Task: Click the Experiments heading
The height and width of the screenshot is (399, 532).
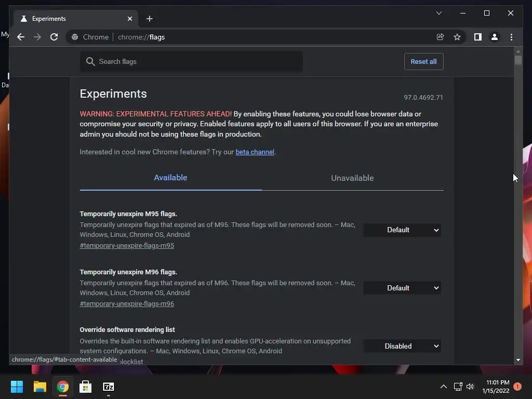Action: pyautogui.click(x=113, y=94)
